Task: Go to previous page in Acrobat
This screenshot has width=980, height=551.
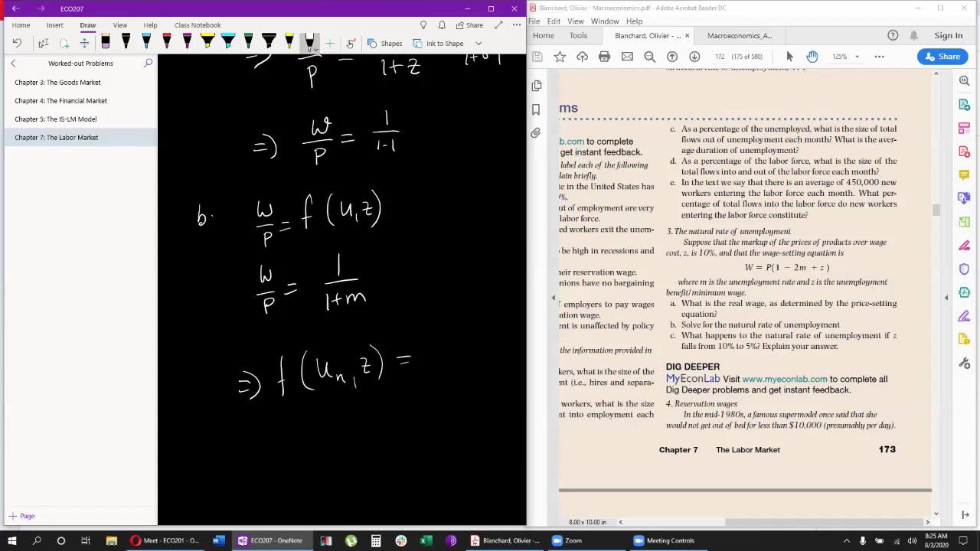Action: pos(672,57)
